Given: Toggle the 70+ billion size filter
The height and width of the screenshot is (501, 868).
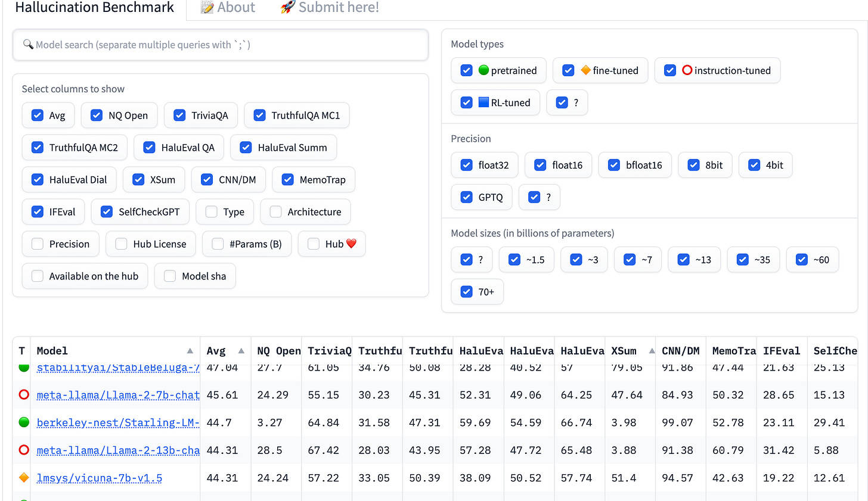Looking at the screenshot, I should tap(467, 292).
